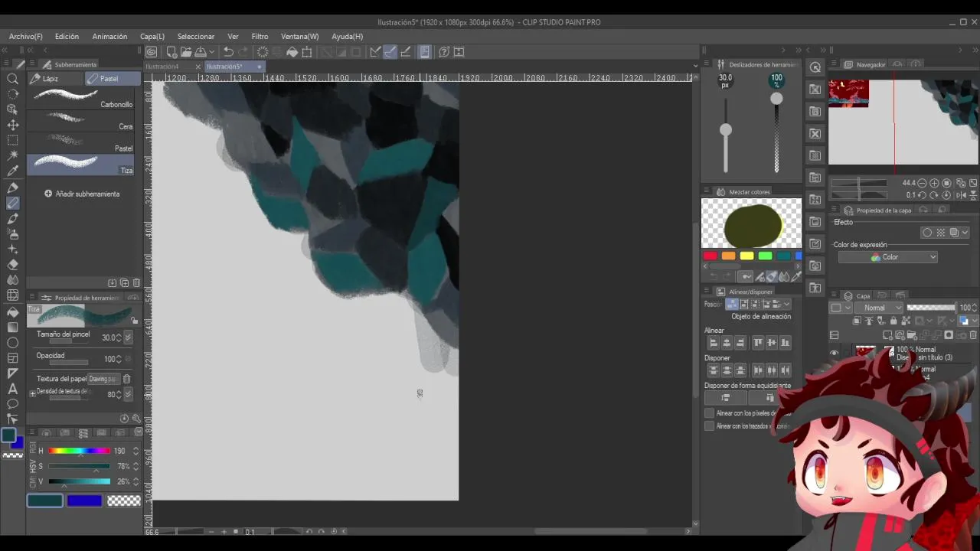
Task: Delete the selected subtool with trash icon
Action: pyautogui.click(x=136, y=283)
